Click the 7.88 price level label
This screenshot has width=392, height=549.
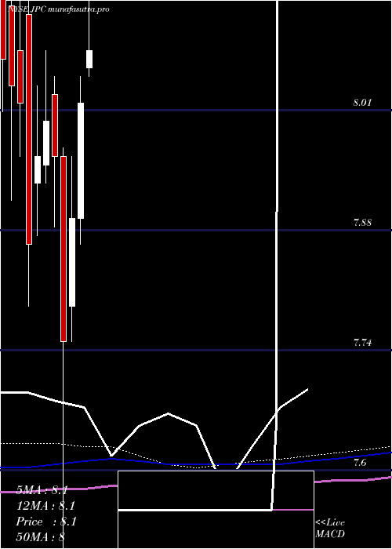point(362,222)
